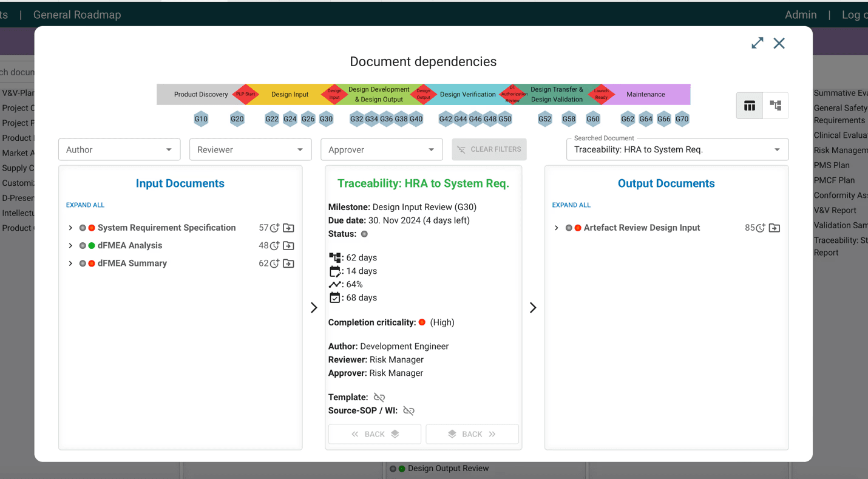Image resolution: width=868 pixels, height=479 pixels.
Task: Select milestone hexagon G20
Action: [237, 119]
